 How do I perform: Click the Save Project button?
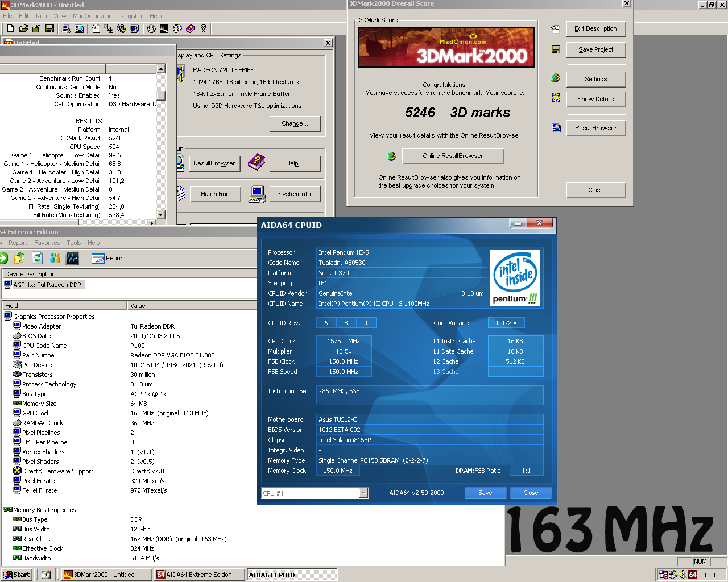coord(595,49)
